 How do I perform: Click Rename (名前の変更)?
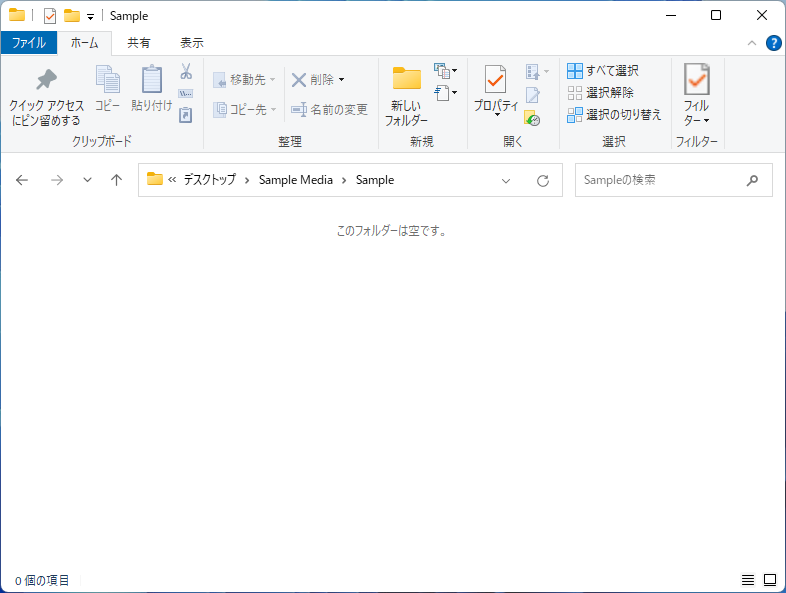(329, 109)
